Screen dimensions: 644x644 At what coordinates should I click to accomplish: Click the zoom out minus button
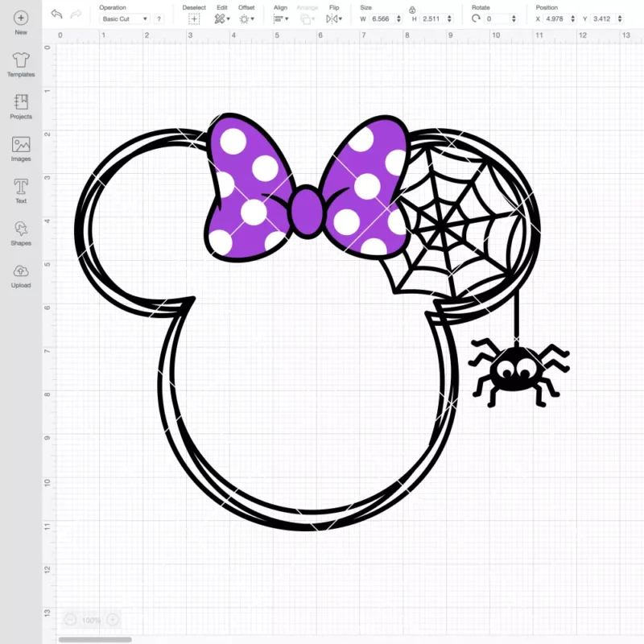point(70,619)
